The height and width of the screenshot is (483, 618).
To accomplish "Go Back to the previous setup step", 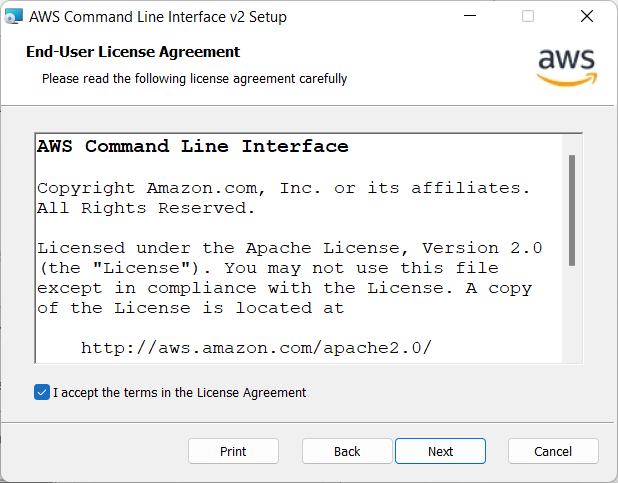I will (347, 451).
